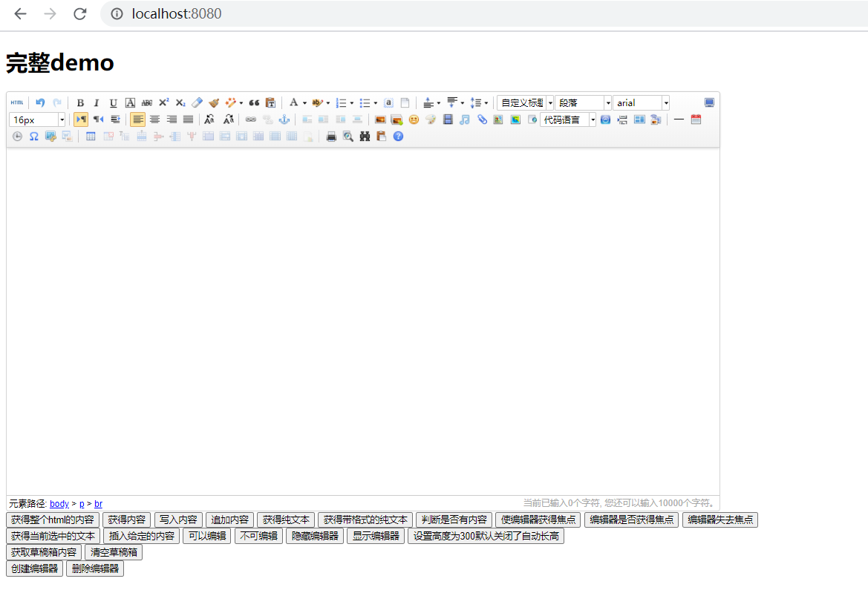Image resolution: width=868 pixels, height=593 pixels.
Task: Click the auto-typeset magic wand icon
Action: pos(231,103)
